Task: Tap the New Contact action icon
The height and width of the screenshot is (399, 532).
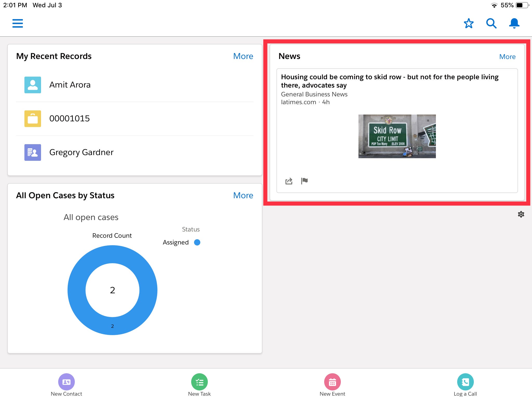Action: [66, 382]
